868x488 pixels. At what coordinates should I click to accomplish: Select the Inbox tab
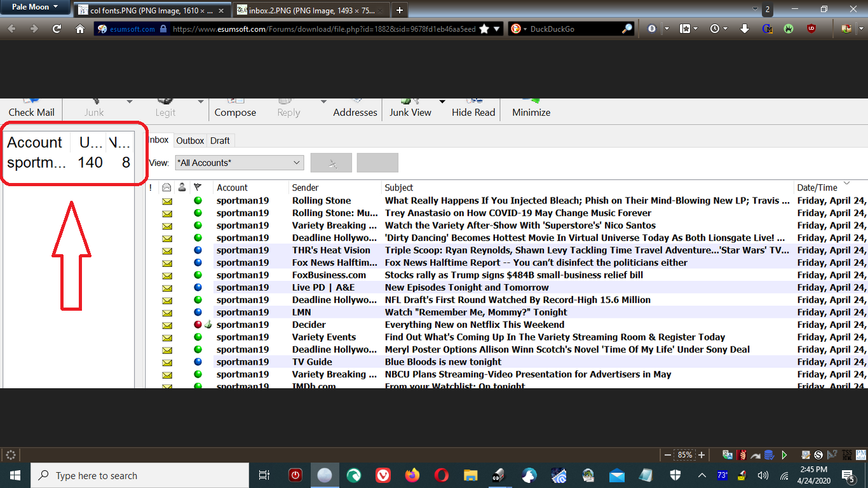(x=159, y=140)
